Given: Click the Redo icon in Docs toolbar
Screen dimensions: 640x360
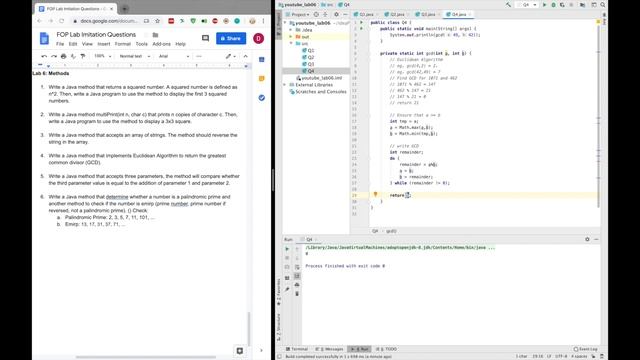Looking at the screenshot, I should pyautogui.click(x=53, y=56).
